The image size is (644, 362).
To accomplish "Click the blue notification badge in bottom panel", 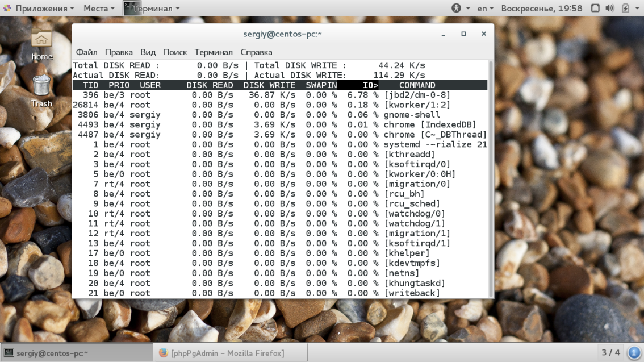I will 634,352.
